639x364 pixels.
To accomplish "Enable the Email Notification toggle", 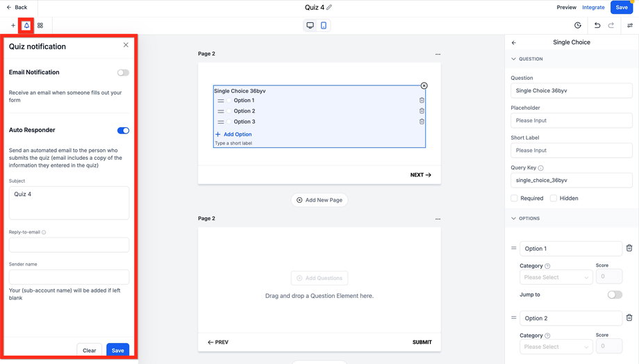I will click(123, 72).
